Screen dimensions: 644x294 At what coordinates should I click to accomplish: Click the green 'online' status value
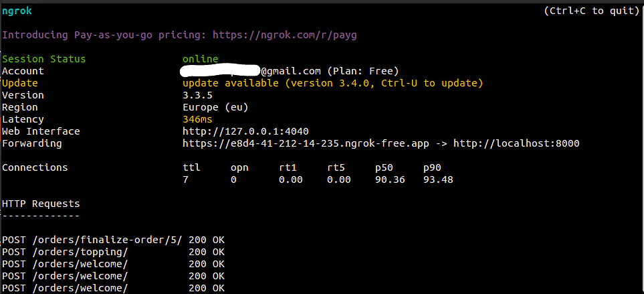(x=201, y=59)
